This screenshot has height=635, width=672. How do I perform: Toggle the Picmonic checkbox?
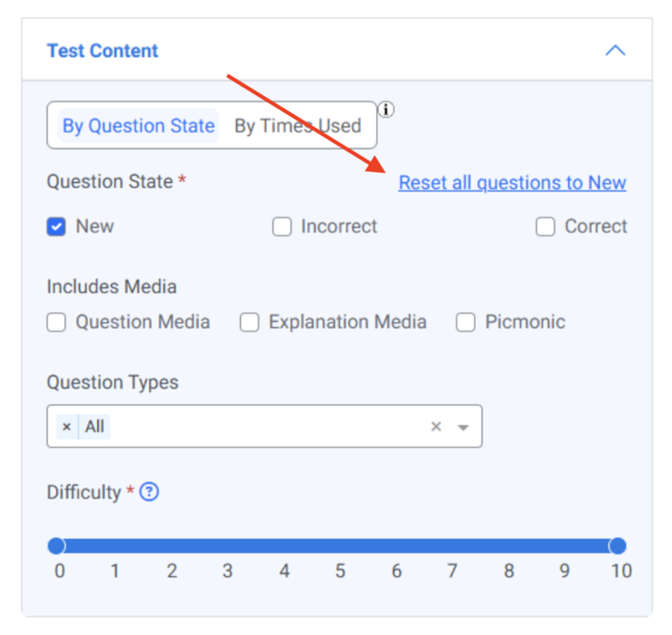466,322
